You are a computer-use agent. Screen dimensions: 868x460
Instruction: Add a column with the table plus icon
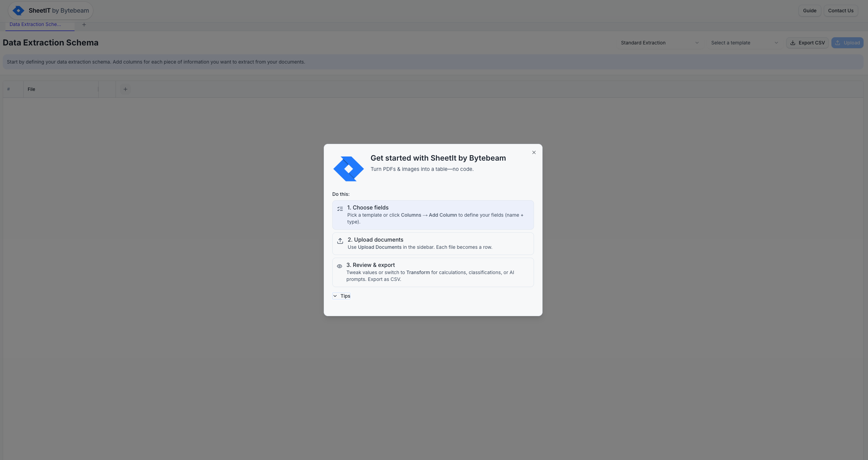click(x=125, y=89)
